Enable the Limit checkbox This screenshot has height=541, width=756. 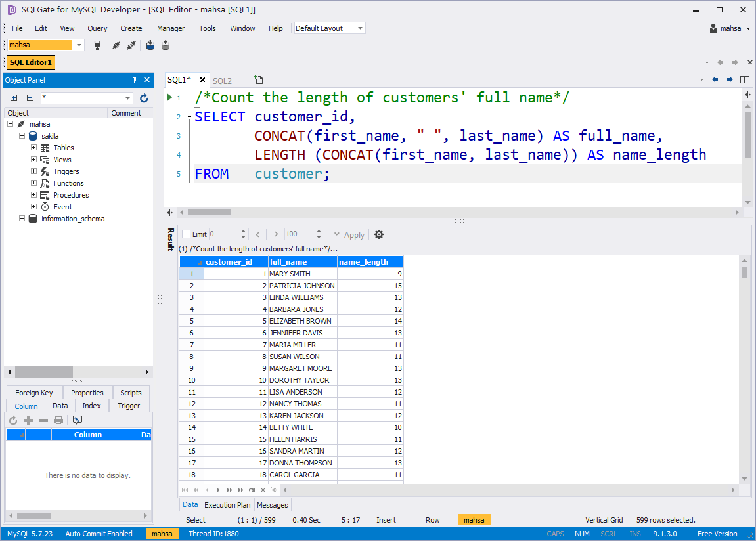point(186,234)
